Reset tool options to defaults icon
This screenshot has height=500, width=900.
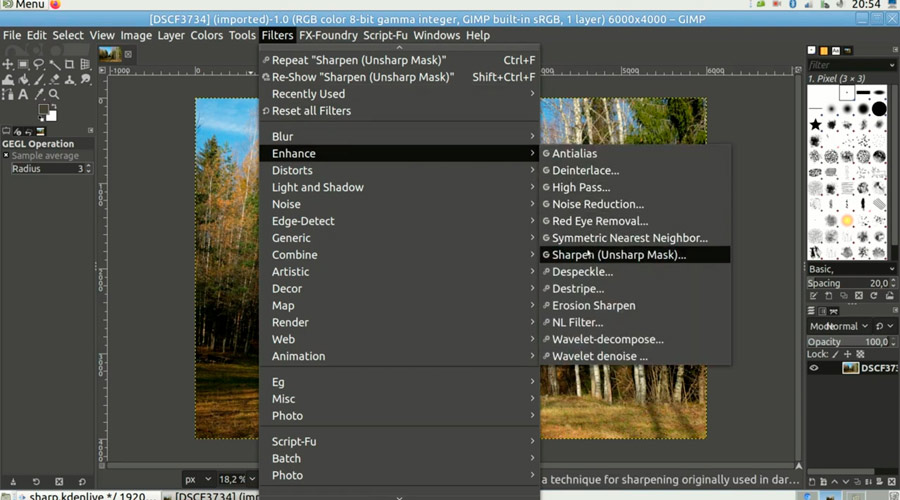point(82,482)
